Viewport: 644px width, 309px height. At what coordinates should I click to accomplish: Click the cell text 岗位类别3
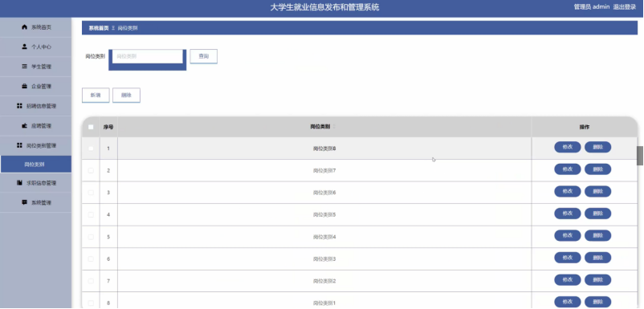[x=324, y=259]
